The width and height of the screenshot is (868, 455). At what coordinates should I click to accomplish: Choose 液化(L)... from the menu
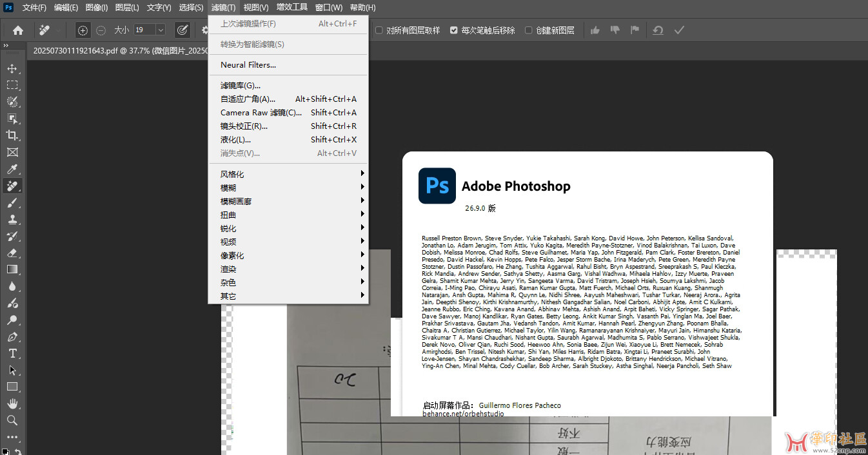[288, 140]
